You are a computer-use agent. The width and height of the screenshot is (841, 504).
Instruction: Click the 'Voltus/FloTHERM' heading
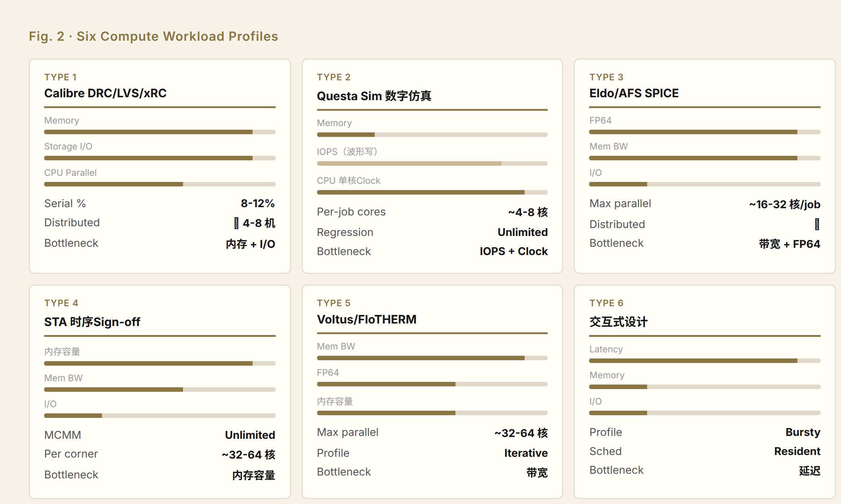pos(367,319)
